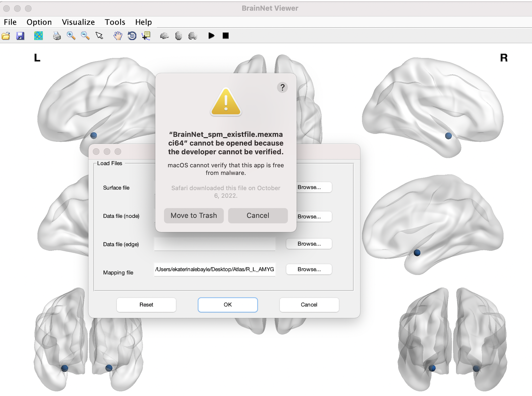Browse for the Data file (edge)
This screenshot has width=532, height=396.
[309, 244]
